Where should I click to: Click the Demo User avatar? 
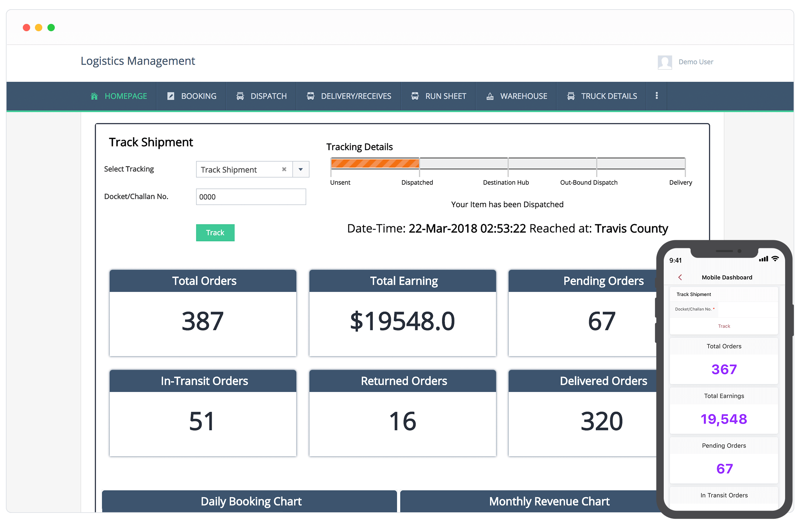coord(664,62)
